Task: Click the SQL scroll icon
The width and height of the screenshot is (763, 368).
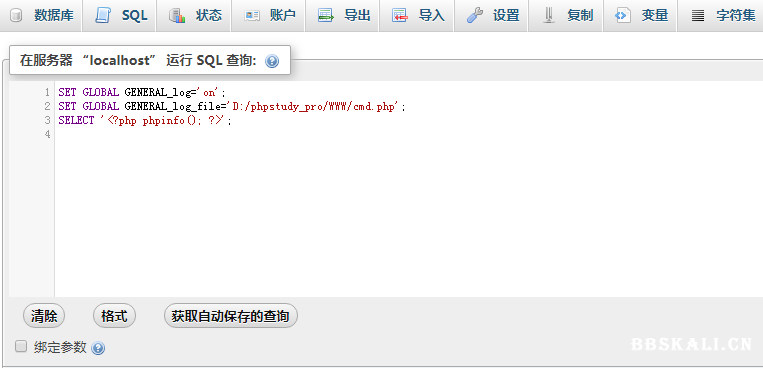Action: pos(103,16)
